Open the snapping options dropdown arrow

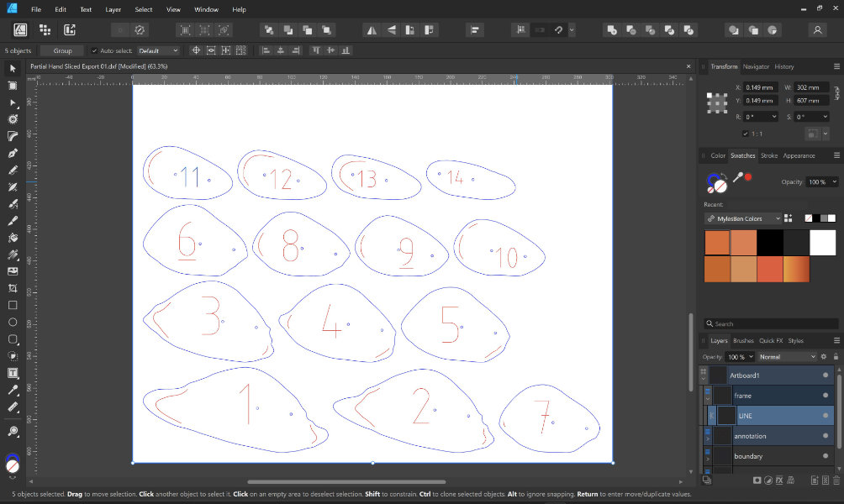[572, 30]
